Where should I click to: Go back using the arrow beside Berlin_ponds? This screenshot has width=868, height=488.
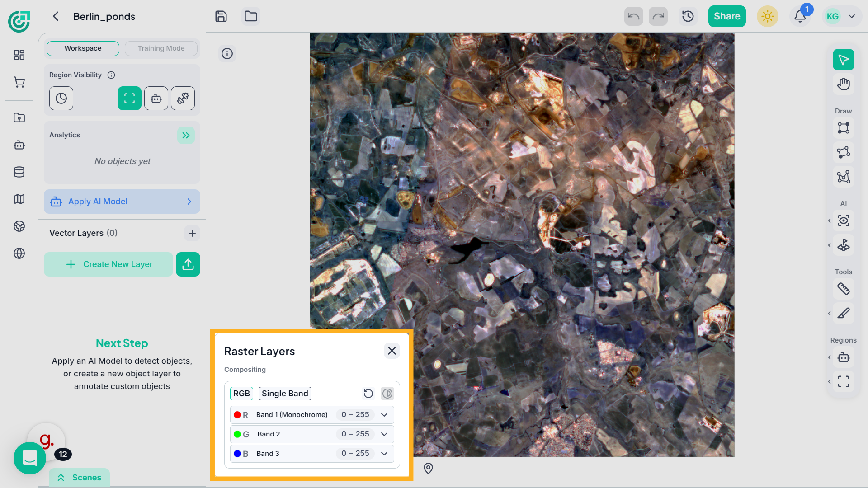(x=56, y=16)
